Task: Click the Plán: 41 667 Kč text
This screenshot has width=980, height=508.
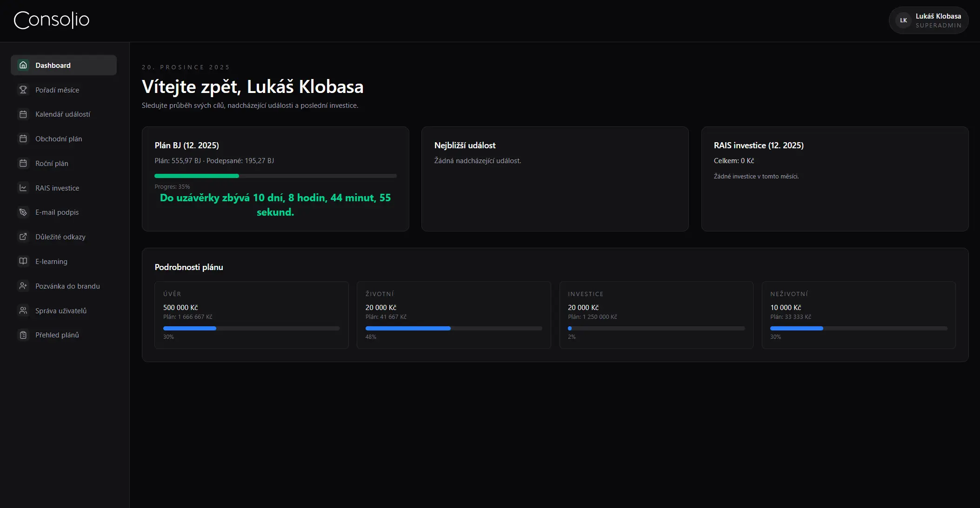Action: point(386,317)
